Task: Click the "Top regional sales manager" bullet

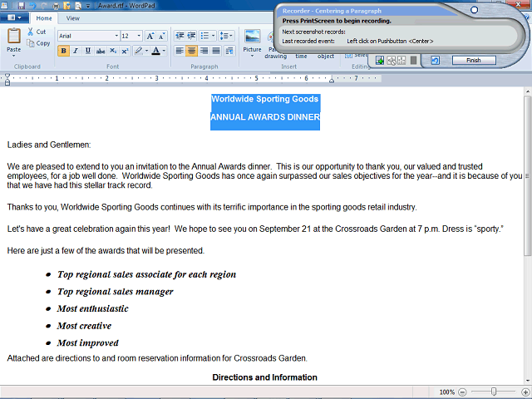Action: point(116,292)
